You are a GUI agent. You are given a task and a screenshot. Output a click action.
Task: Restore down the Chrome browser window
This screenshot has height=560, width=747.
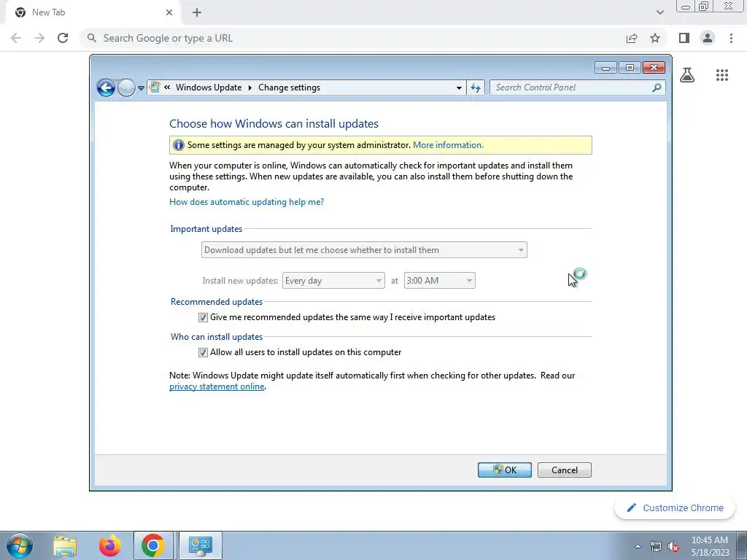coord(704,7)
